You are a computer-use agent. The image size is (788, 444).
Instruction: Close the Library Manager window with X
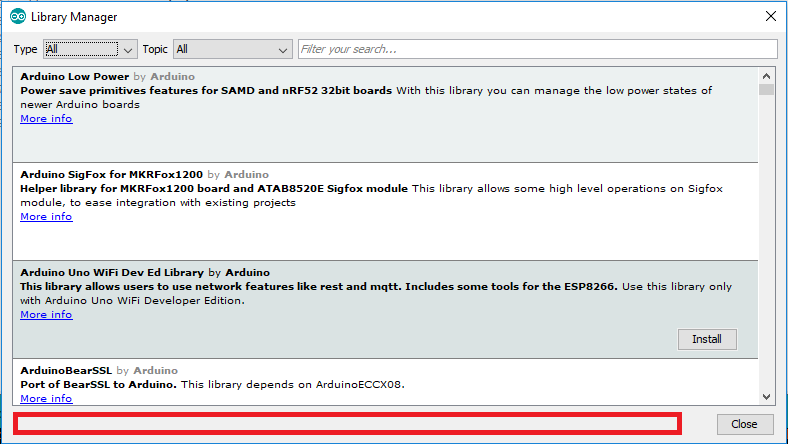pyautogui.click(x=771, y=16)
